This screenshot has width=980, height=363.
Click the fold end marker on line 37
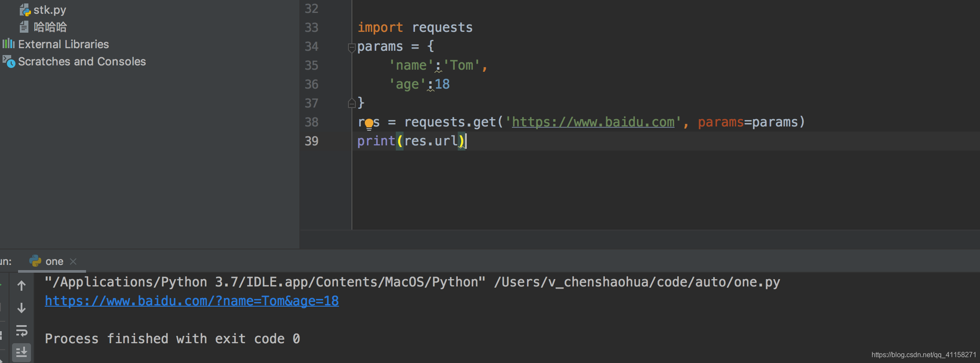tap(351, 103)
